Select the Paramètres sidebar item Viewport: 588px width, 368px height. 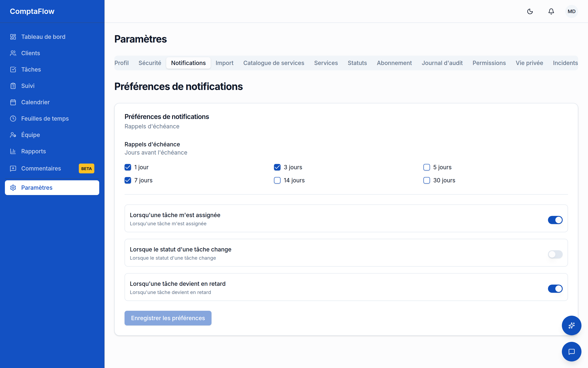point(52,188)
